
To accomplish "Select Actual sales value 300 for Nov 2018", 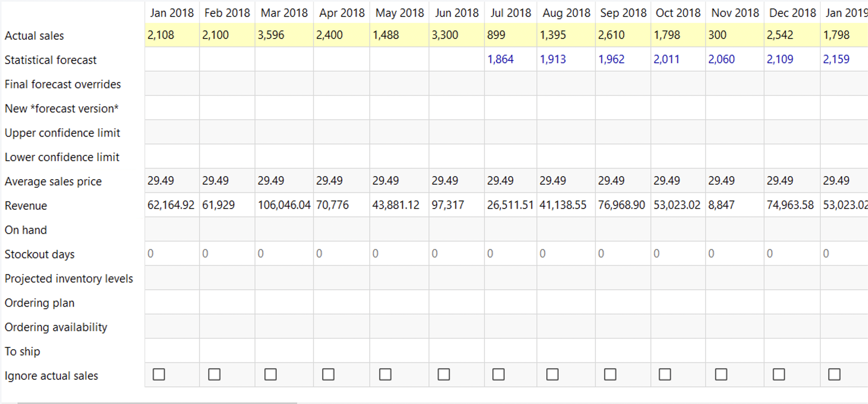I will (x=718, y=35).
